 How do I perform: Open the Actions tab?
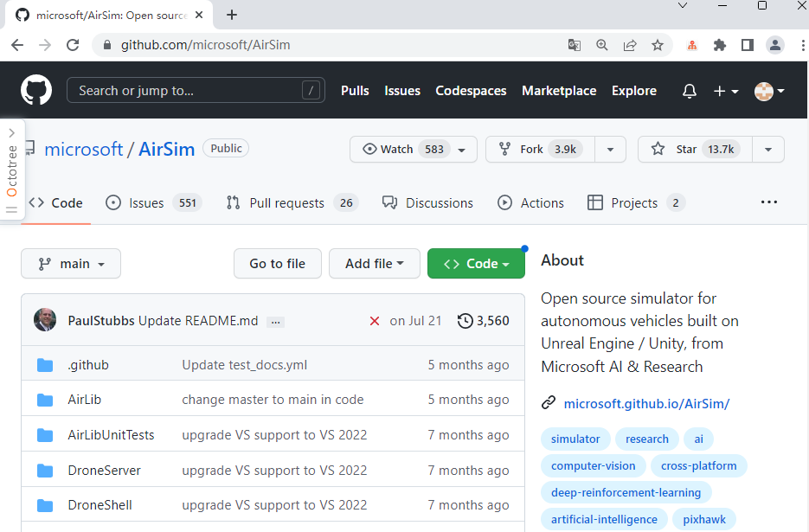[530, 202]
